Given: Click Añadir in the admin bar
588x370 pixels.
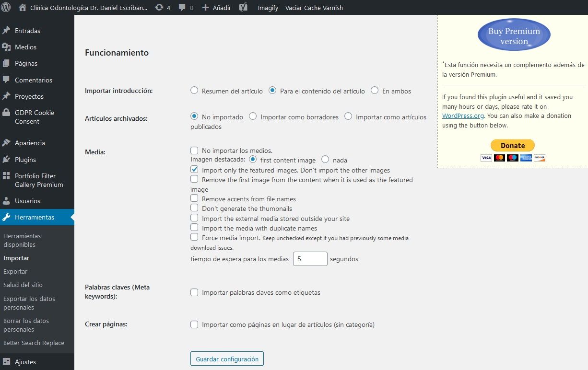Looking at the screenshot, I should 221,8.
